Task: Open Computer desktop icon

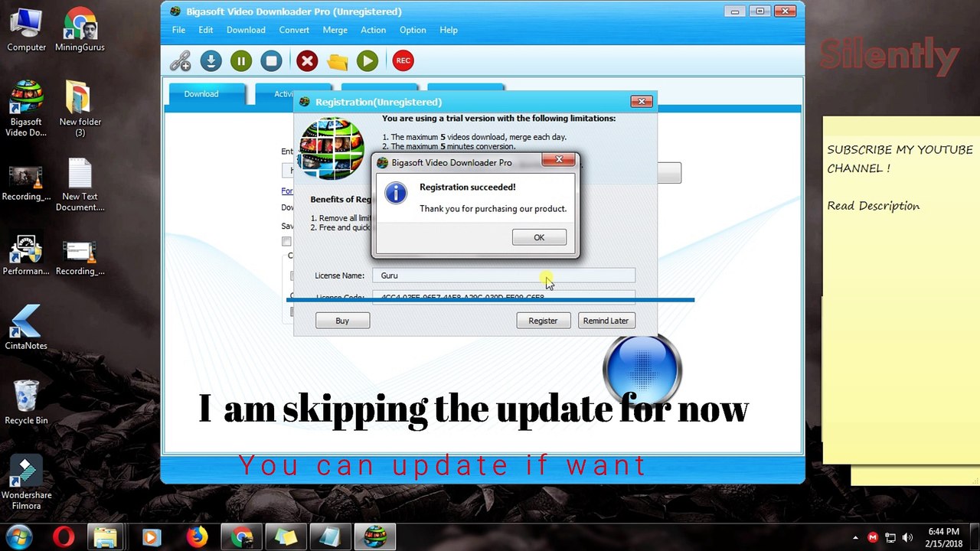Action: [26, 30]
